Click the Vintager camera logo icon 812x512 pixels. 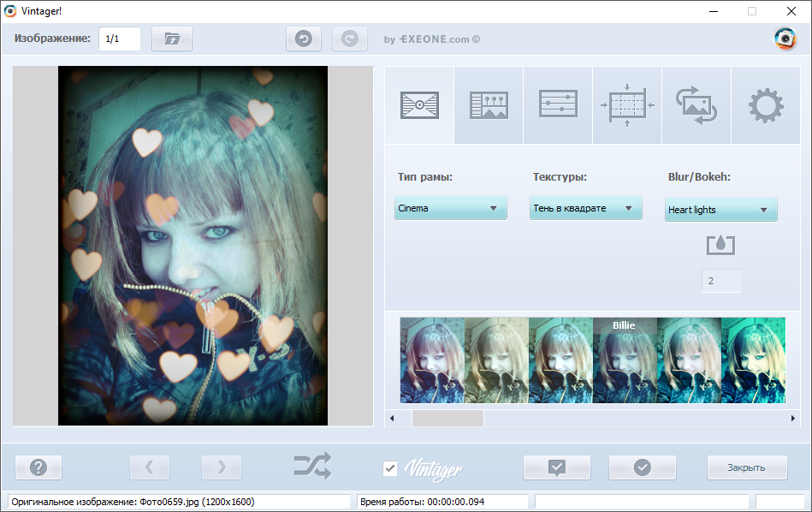pyautogui.click(x=785, y=39)
